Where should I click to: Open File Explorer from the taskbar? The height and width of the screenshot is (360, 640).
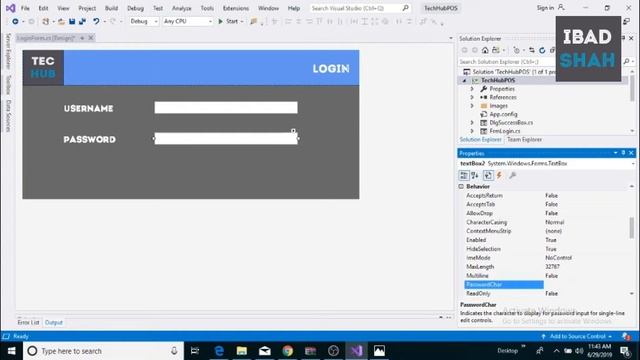(242, 351)
